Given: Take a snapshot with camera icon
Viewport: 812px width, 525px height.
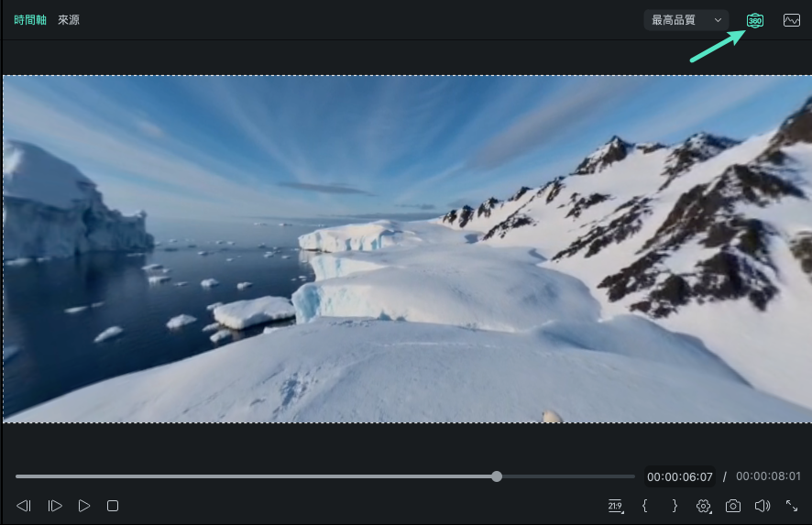Looking at the screenshot, I should [x=733, y=506].
